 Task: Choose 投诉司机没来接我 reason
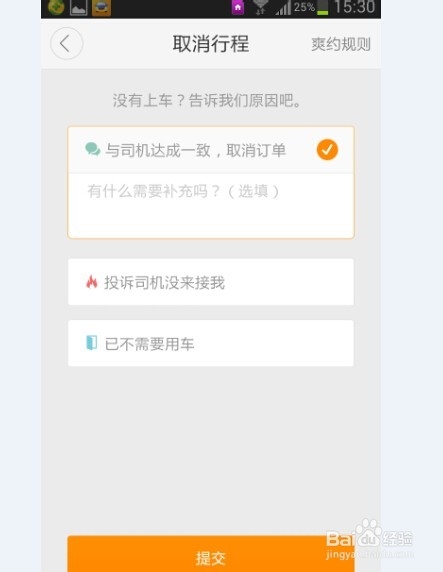[x=211, y=282]
